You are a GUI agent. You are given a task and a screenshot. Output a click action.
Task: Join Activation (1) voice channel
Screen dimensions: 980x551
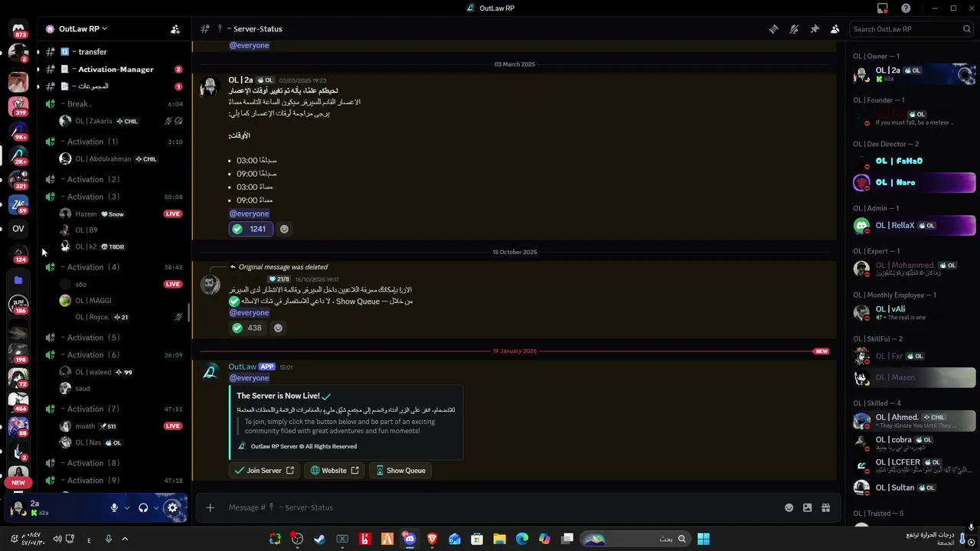112,142
